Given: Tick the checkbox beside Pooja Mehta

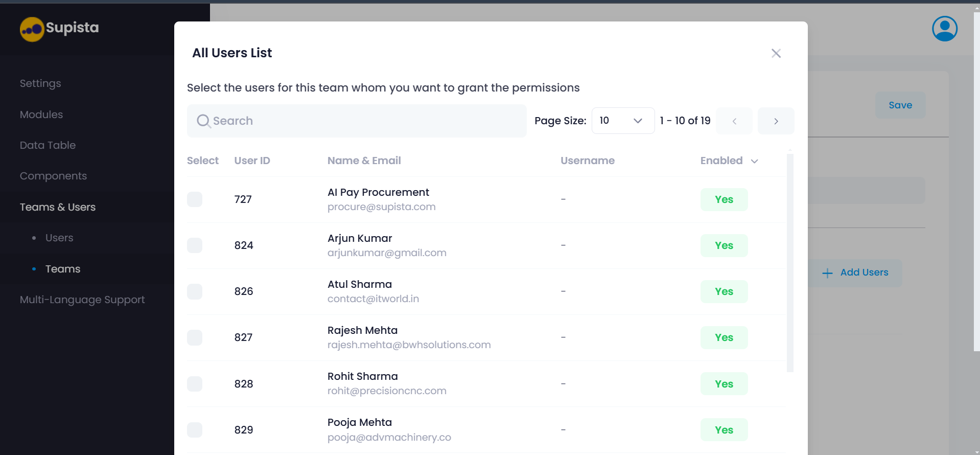Looking at the screenshot, I should click(194, 430).
